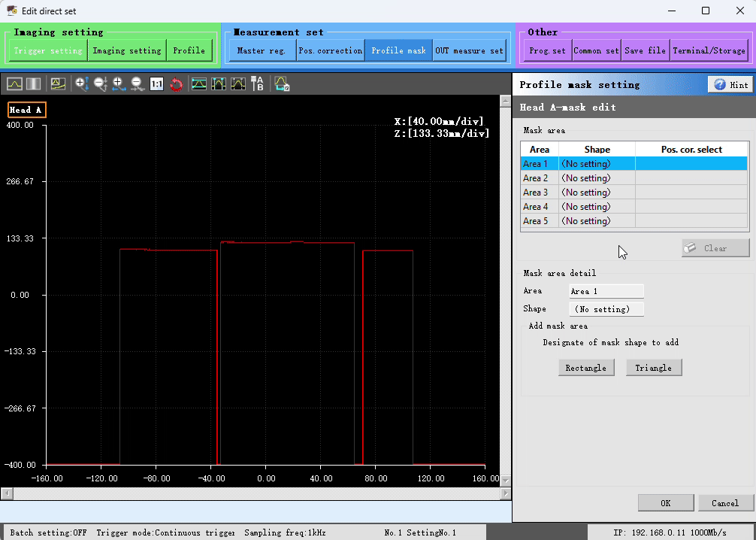Open the OUT measure set tab
756x540 pixels.
coord(469,50)
